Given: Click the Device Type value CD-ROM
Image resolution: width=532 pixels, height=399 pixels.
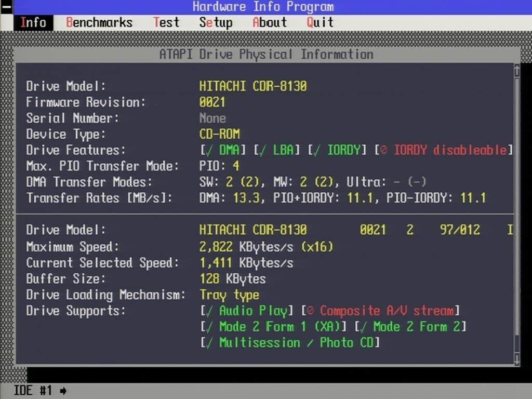Looking at the screenshot, I should tap(220, 134).
